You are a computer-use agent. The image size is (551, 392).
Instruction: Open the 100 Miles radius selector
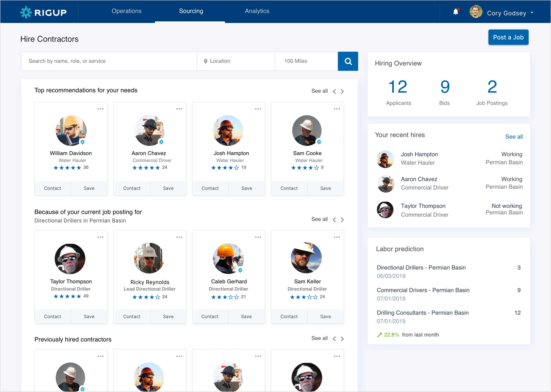(x=306, y=61)
